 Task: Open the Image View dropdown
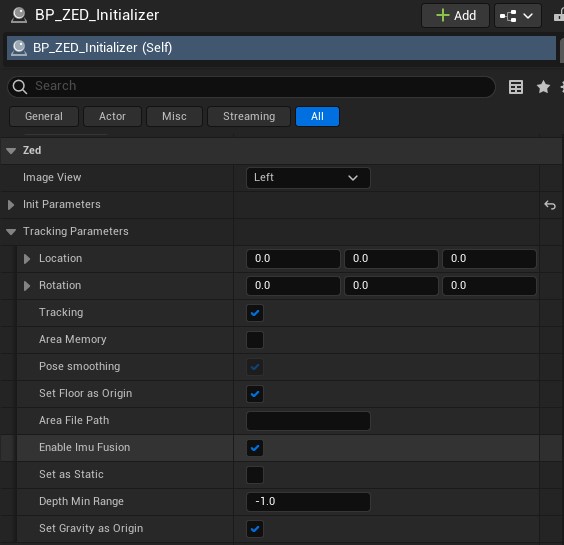pos(308,178)
